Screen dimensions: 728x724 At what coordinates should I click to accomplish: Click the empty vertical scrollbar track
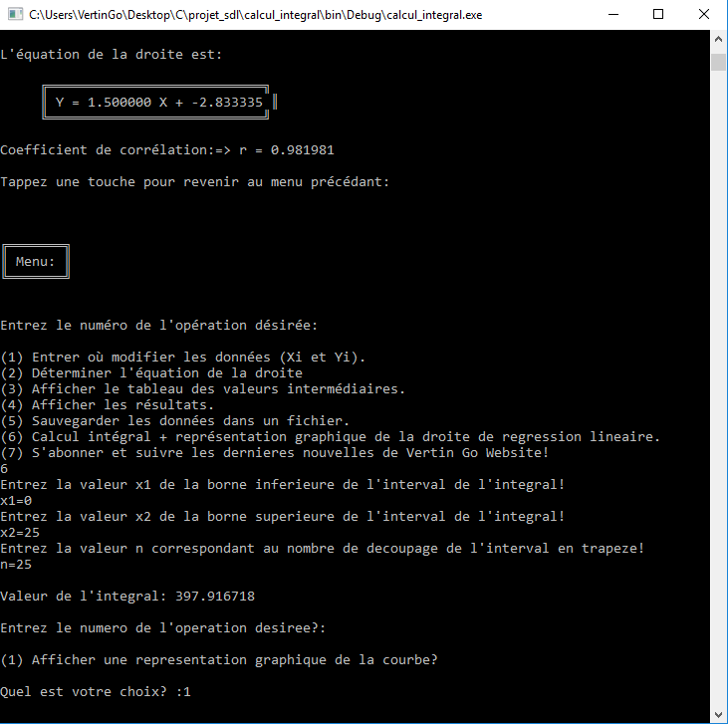click(x=718, y=398)
